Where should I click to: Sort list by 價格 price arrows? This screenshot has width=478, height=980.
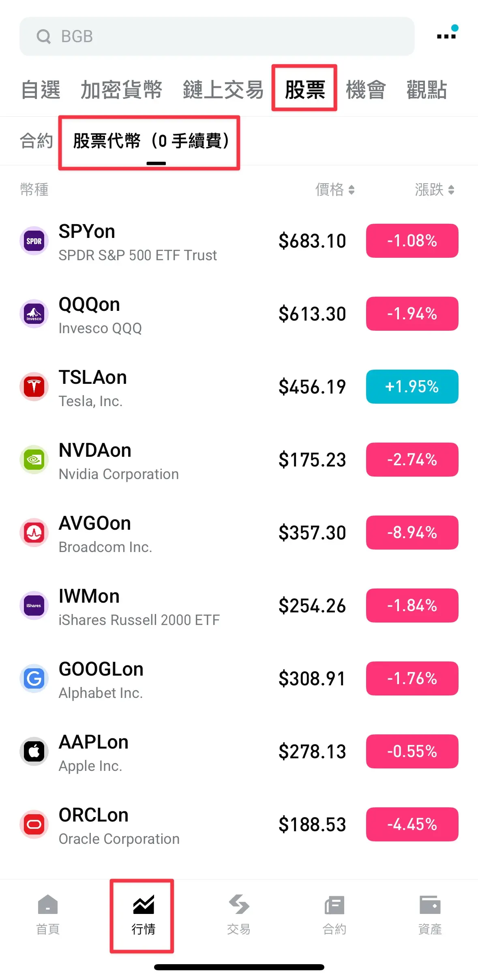coord(351,190)
